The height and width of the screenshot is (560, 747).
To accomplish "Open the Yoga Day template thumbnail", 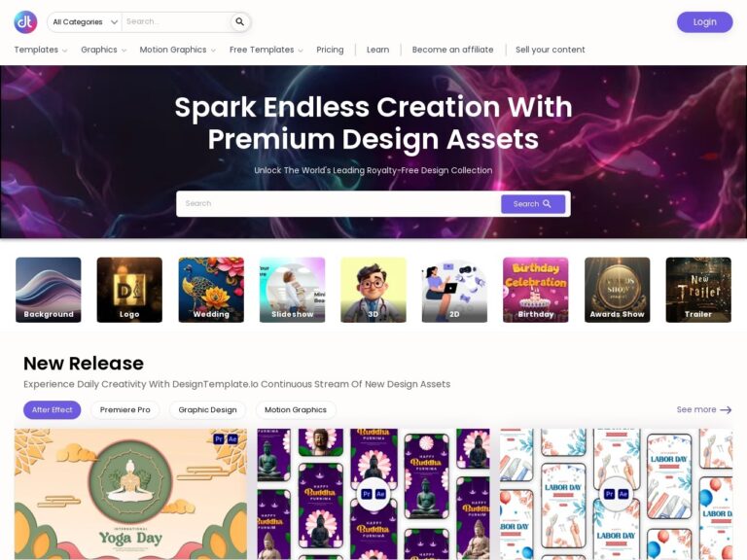I will [130, 494].
